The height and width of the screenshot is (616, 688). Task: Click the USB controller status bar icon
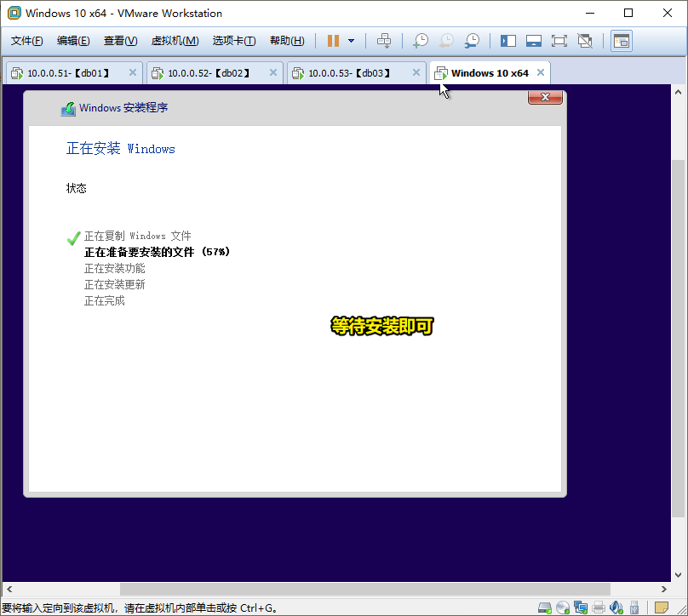[634, 607]
